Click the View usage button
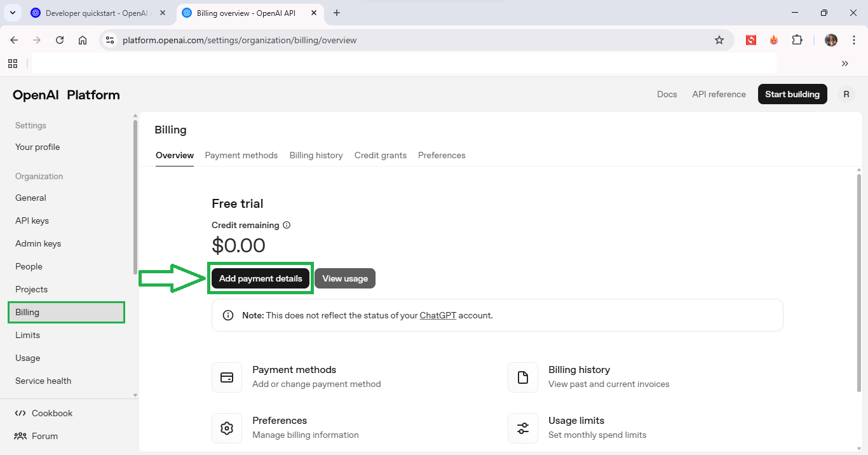868x455 pixels. coord(345,278)
